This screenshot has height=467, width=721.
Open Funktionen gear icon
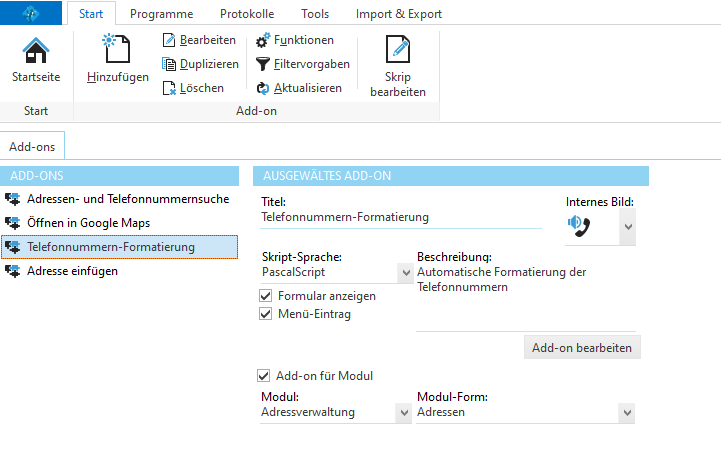pos(263,40)
